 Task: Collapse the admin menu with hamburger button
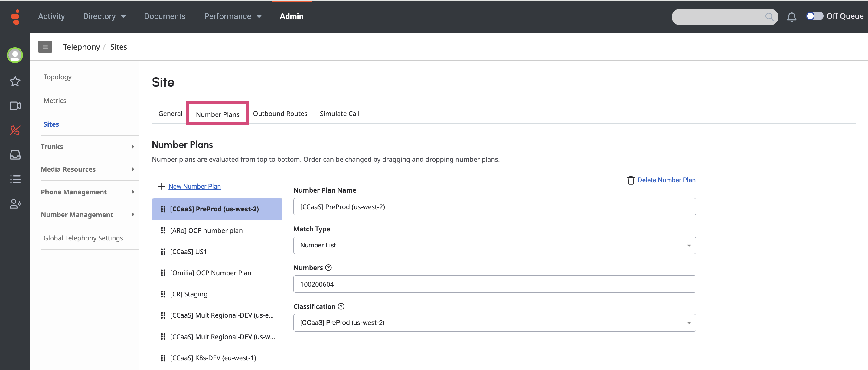click(45, 47)
